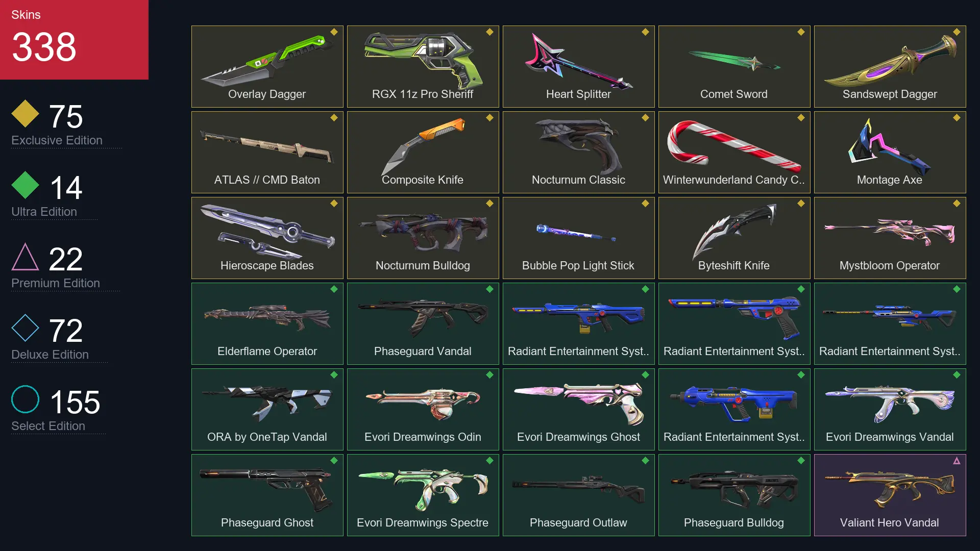Select the Select Edition label
Screen dimensions: 980x551
pyautogui.click(x=48, y=426)
